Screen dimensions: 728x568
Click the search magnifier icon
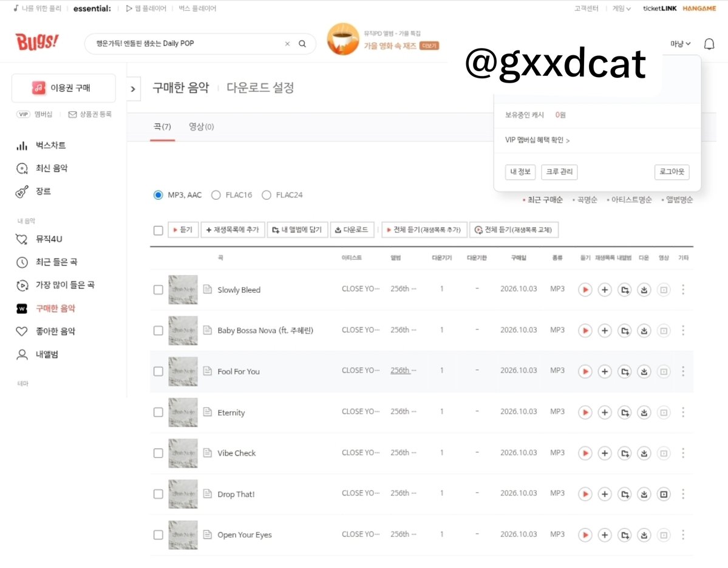coord(302,44)
